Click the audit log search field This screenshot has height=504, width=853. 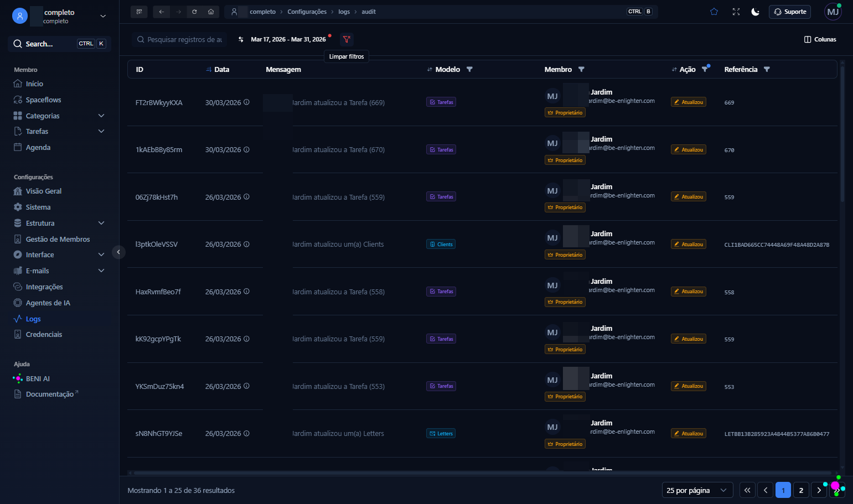point(179,39)
